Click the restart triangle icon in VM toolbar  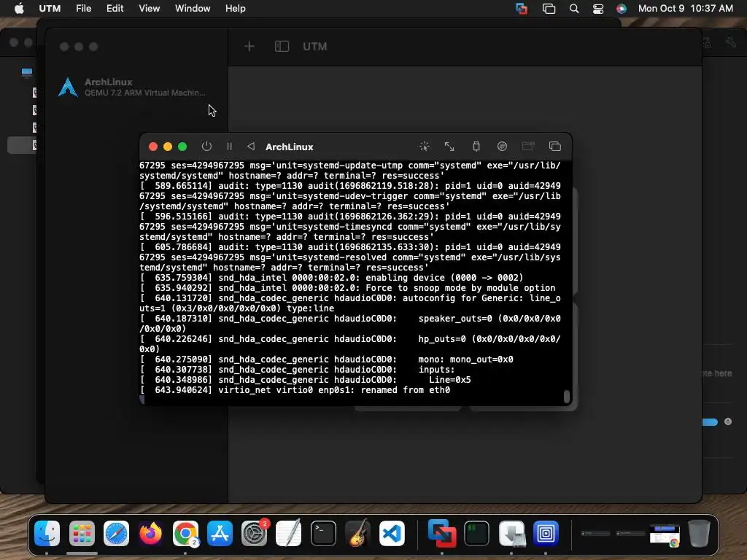point(251,146)
